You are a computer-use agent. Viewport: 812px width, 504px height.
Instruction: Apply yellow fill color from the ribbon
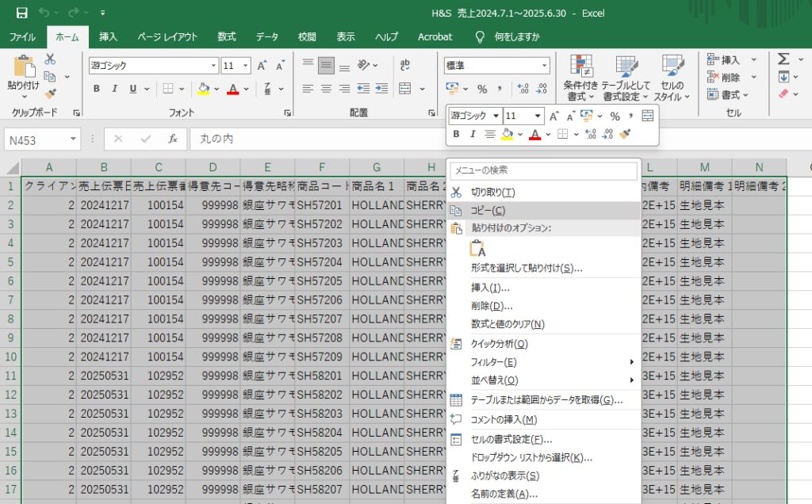pyautogui.click(x=204, y=89)
